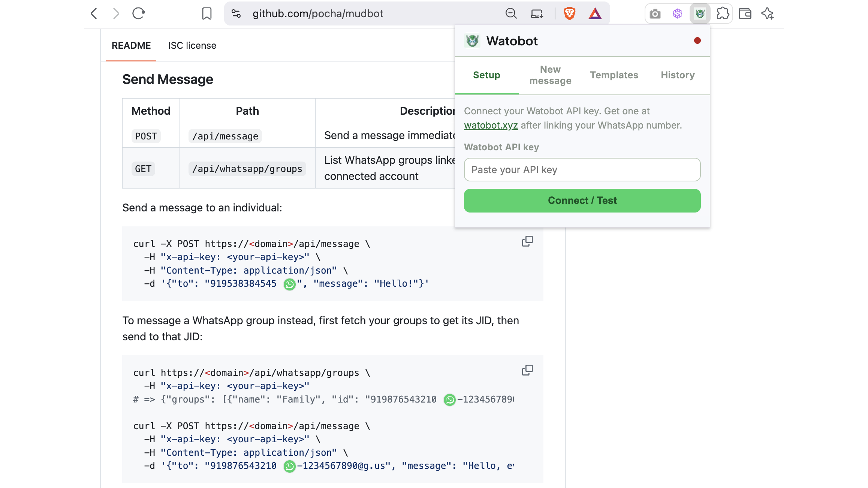
Task: Click the red status dot in Watobot popup
Action: click(697, 40)
